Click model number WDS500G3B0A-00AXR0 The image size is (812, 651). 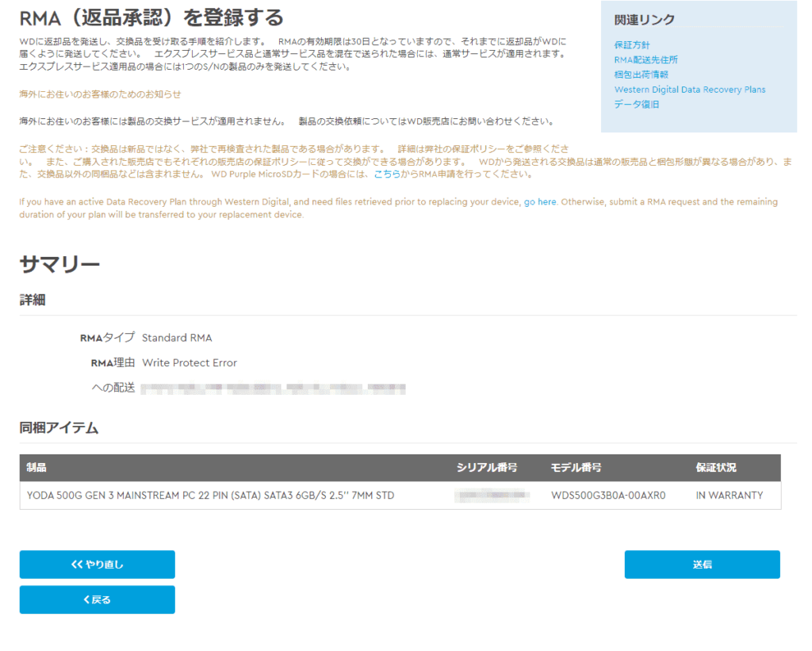(x=608, y=495)
